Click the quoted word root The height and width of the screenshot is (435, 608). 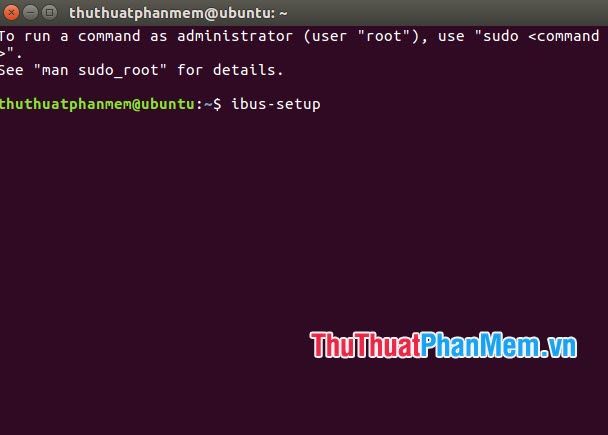[x=384, y=36]
